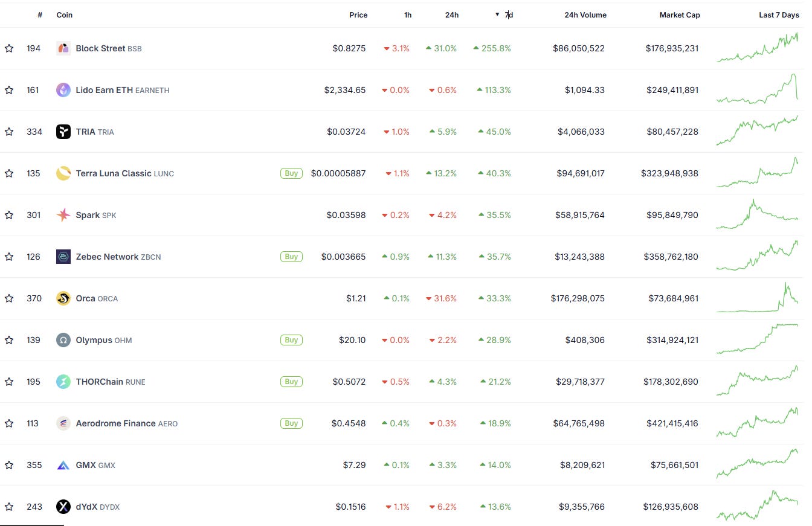Click the Spark coin logo
812x526 pixels.
point(63,215)
